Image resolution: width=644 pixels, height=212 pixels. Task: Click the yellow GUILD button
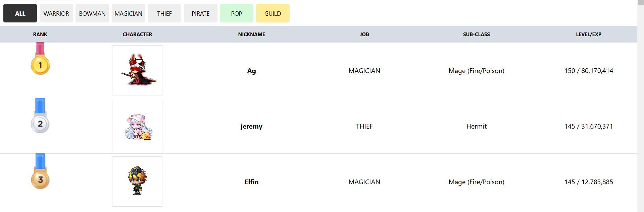point(273,13)
